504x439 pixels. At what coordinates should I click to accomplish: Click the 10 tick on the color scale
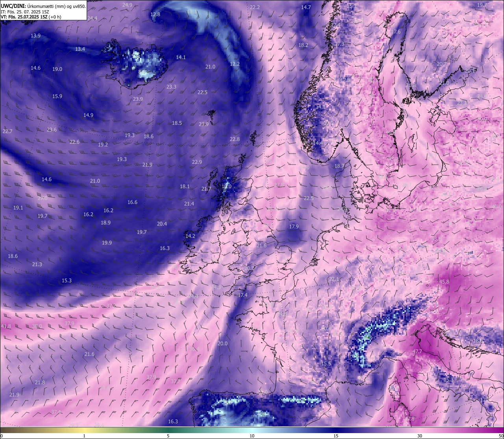coord(252,435)
